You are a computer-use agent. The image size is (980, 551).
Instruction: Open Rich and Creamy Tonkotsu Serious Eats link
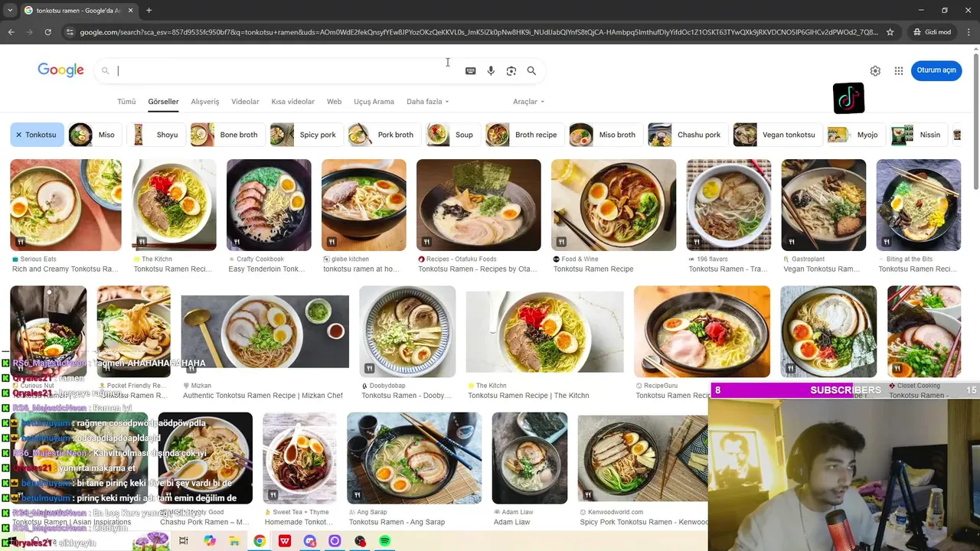[65, 269]
